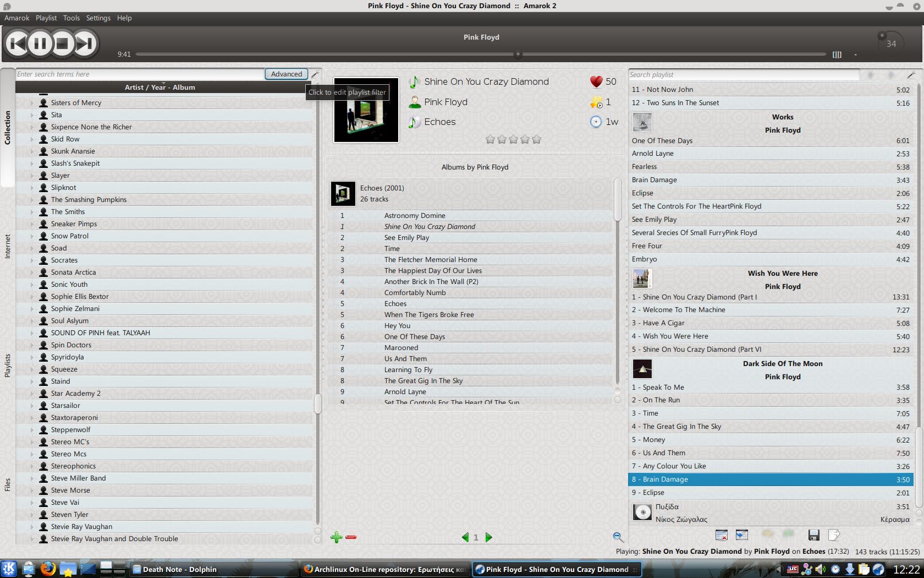Viewport: 924px width, 578px height.
Task: Click the last played clock icon
Action: (596, 122)
